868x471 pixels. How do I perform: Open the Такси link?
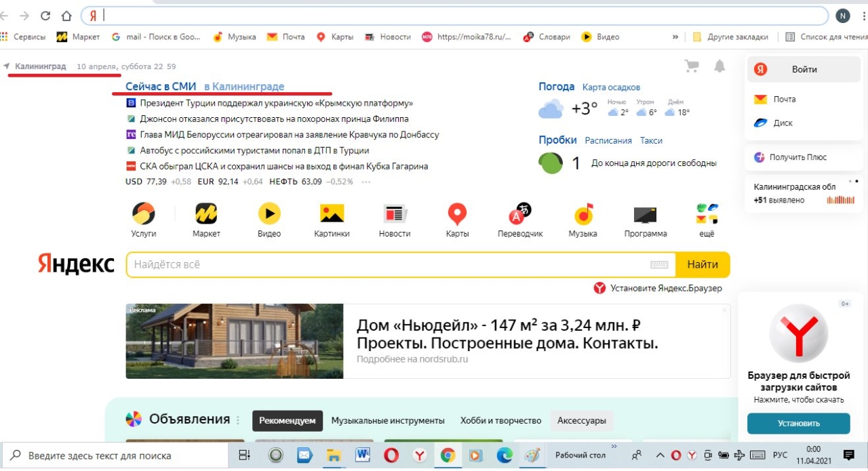pyautogui.click(x=651, y=140)
